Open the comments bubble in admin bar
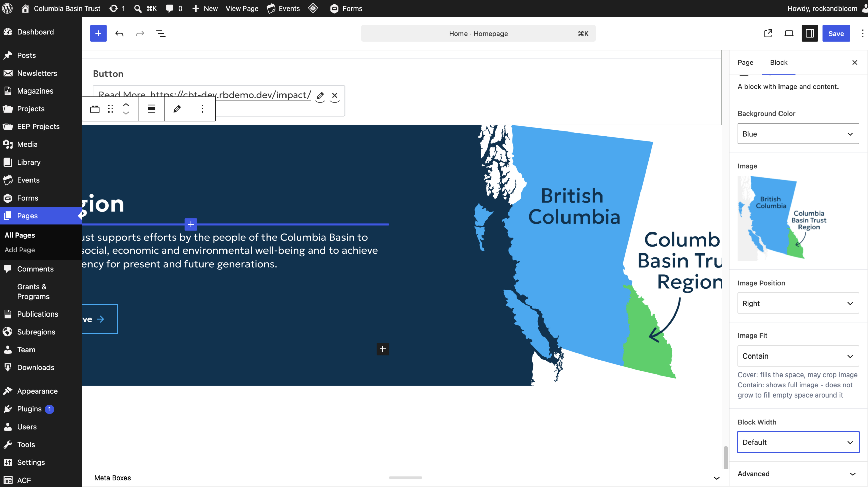The height and width of the screenshot is (487, 868). pos(174,8)
